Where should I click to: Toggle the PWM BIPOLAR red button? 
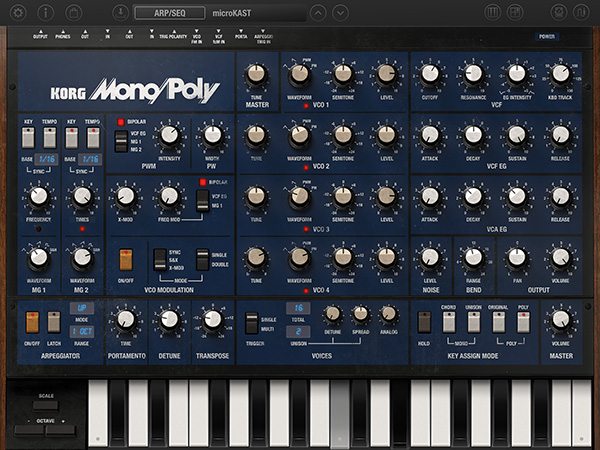pos(121,122)
